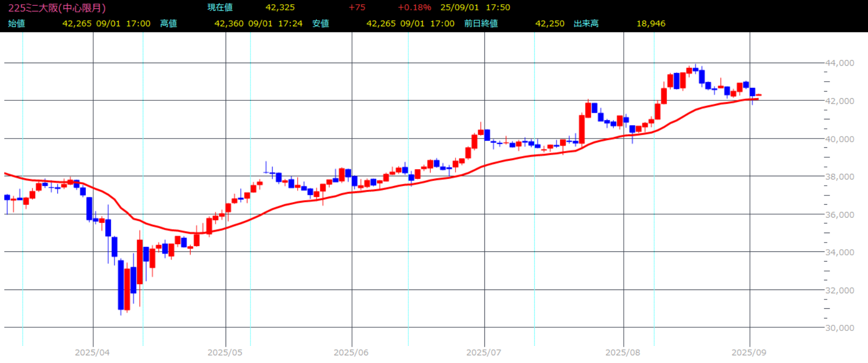Click the 始値 label
The width and height of the screenshot is (868, 363).
(17, 24)
